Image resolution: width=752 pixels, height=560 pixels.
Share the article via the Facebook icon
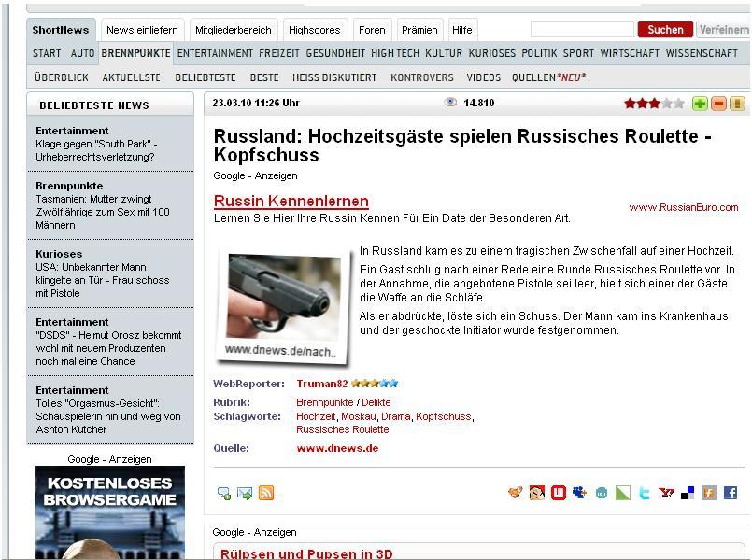(731, 491)
